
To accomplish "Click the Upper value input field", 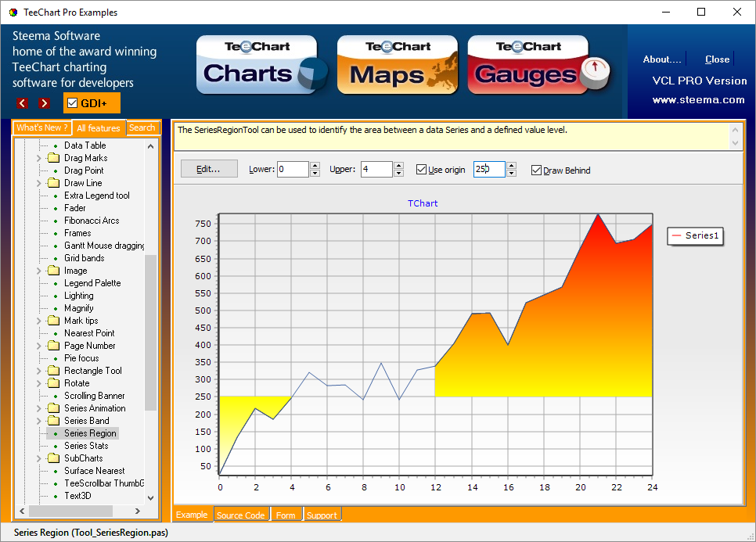I will tap(376, 169).
